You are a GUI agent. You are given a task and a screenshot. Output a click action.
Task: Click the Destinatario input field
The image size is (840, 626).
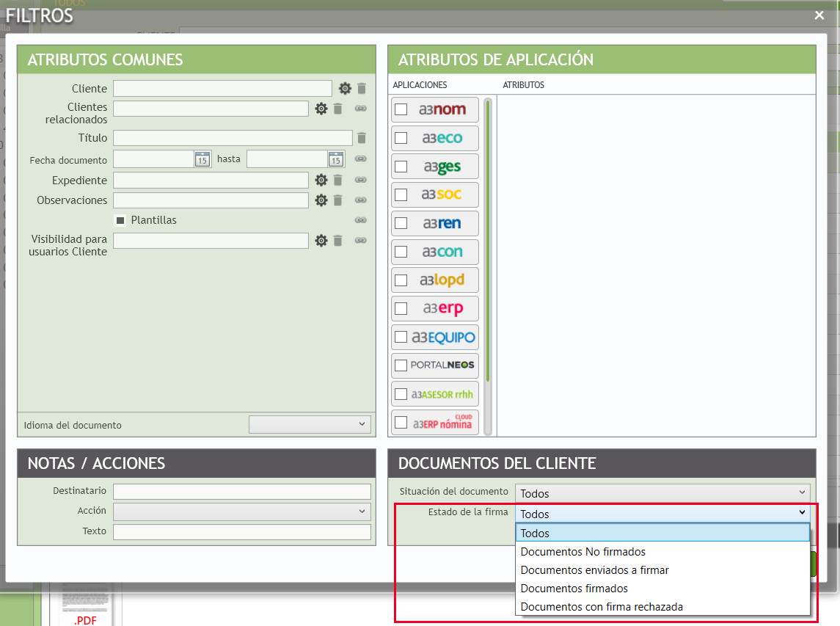pos(241,492)
